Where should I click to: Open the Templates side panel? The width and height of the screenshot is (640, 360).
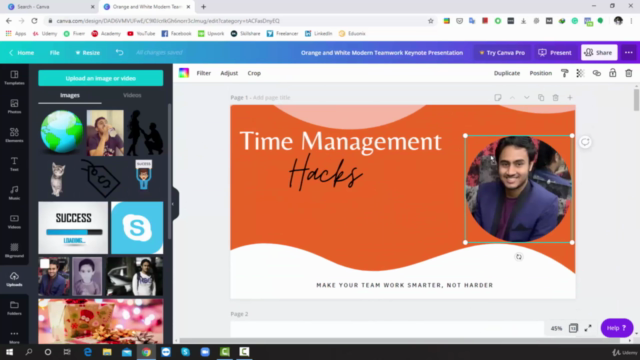pyautogui.click(x=14, y=77)
